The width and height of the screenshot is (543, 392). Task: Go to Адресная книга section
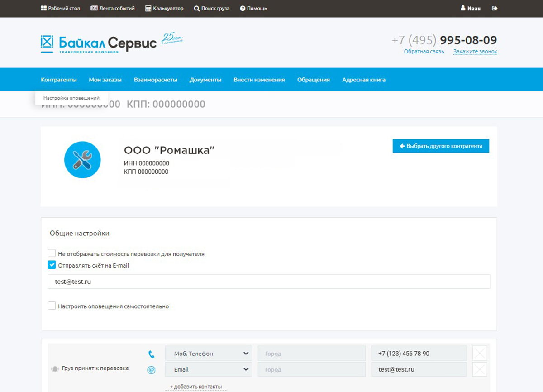tap(363, 80)
